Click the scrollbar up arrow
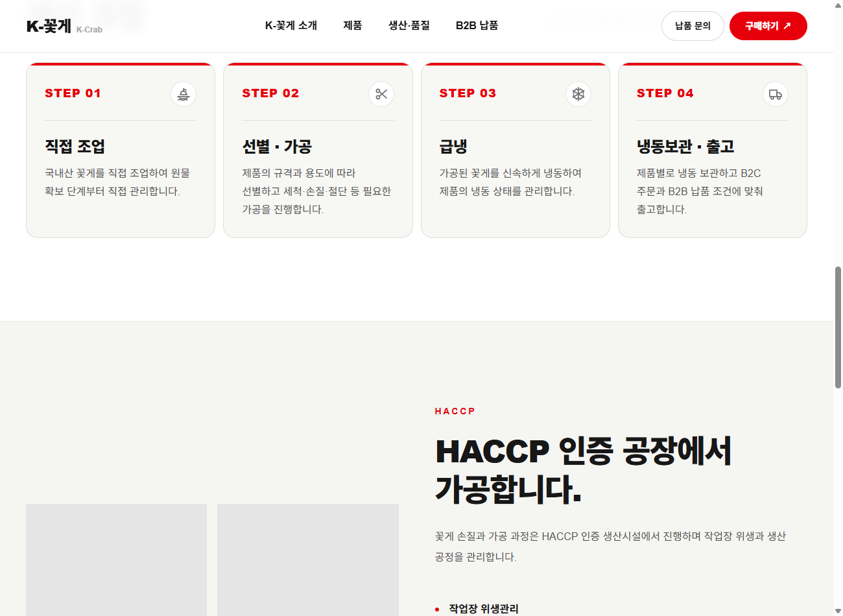The width and height of the screenshot is (843, 616). click(838, 5)
